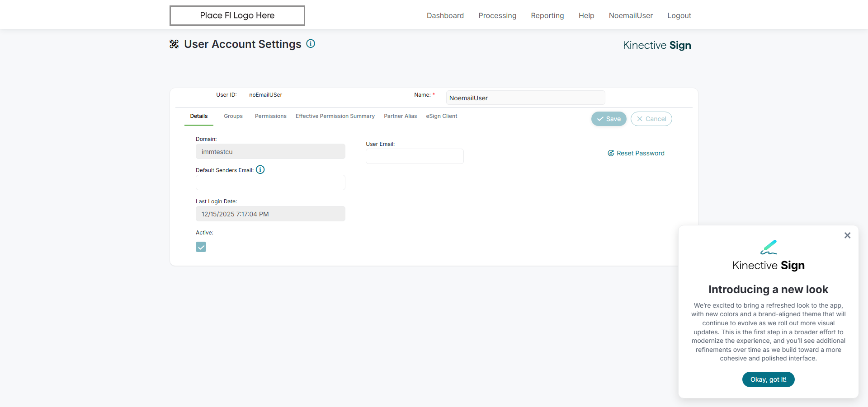Toggle the Active checkbox
The height and width of the screenshot is (407, 868).
click(201, 247)
